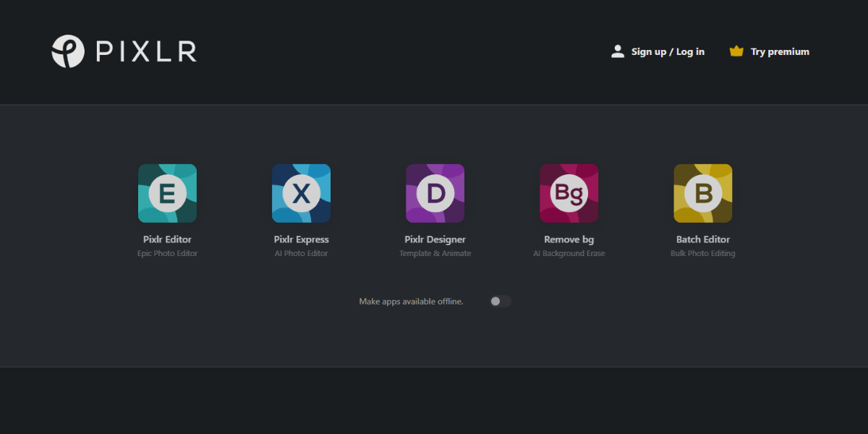Viewport: 868px width, 434px height.
Task: Open the Batch Editor yellow B icon
Action: point(702,193)
